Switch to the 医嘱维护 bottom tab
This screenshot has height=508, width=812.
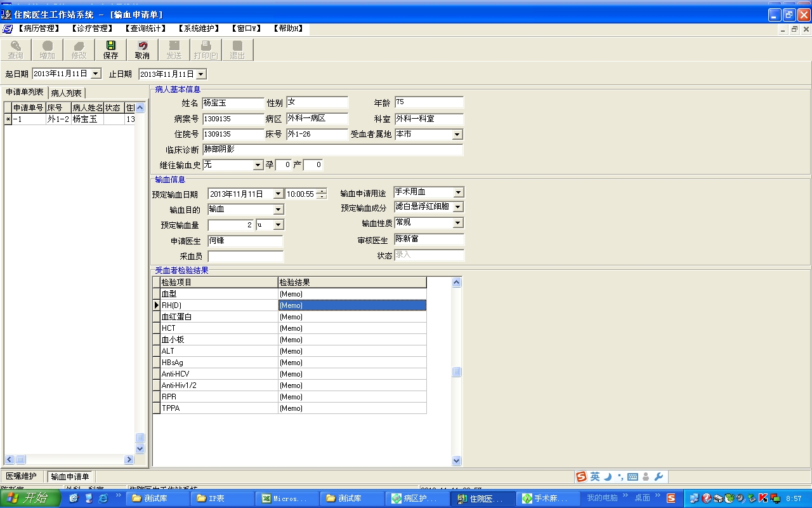22,476
